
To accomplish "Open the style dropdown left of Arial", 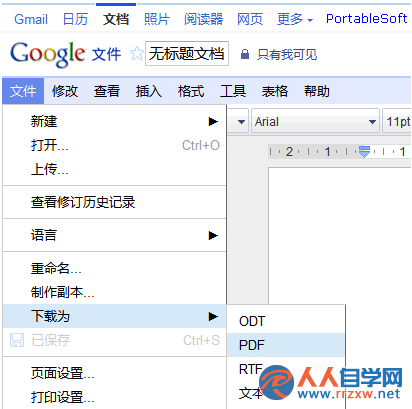I will click(x=237, y=121).
